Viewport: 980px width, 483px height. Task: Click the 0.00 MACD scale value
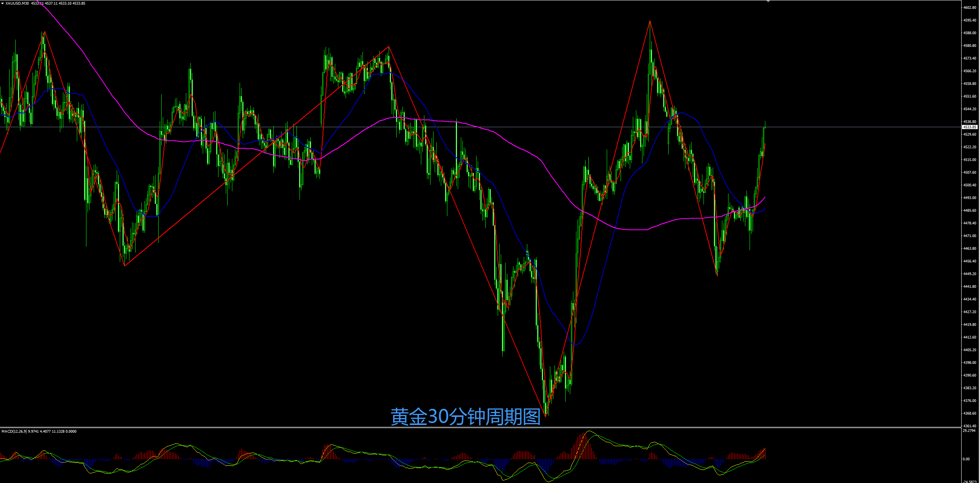coord(966,459)
